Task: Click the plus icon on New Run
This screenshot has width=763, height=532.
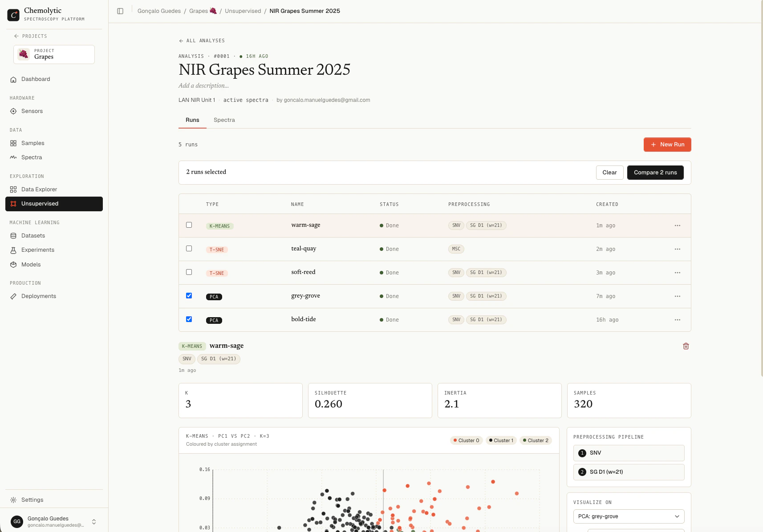Action: point(653,145)
